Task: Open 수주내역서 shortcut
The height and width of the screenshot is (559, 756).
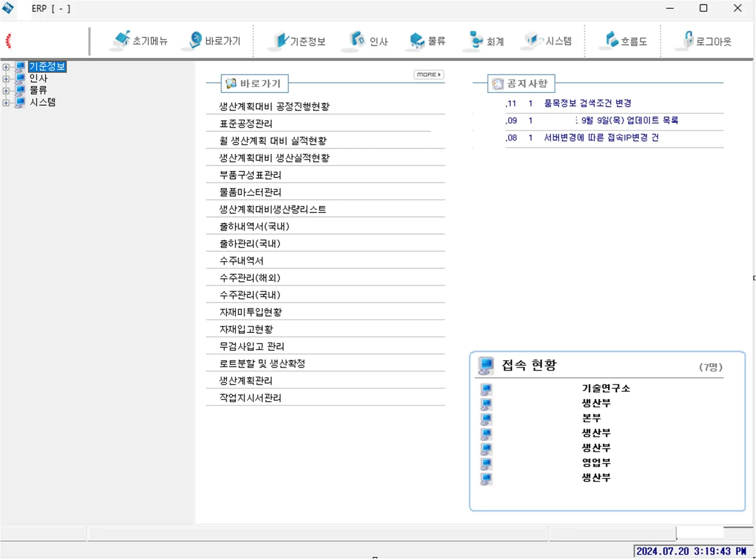Action: [242, 261]
